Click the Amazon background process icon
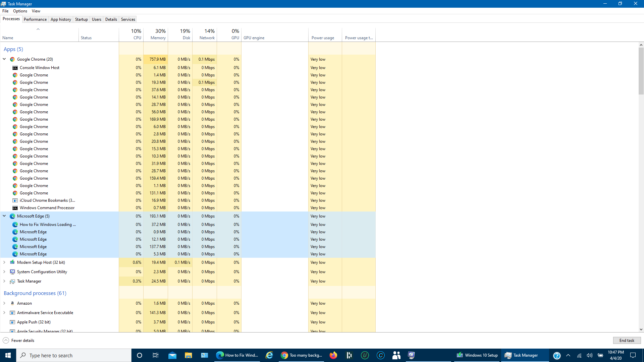This screenshot has width=644, height=362. (x=12, y=303)
